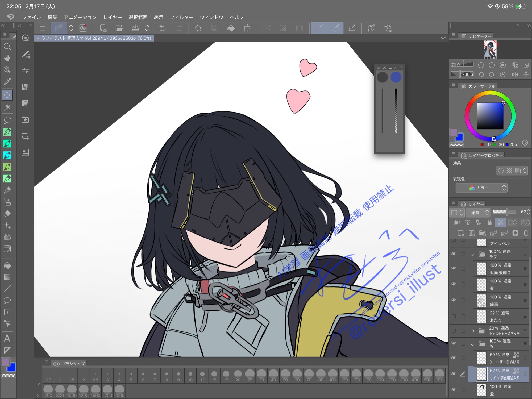Select the Hand move tool
The height and width of the screenshot is (399, 532).
[7, 58]
